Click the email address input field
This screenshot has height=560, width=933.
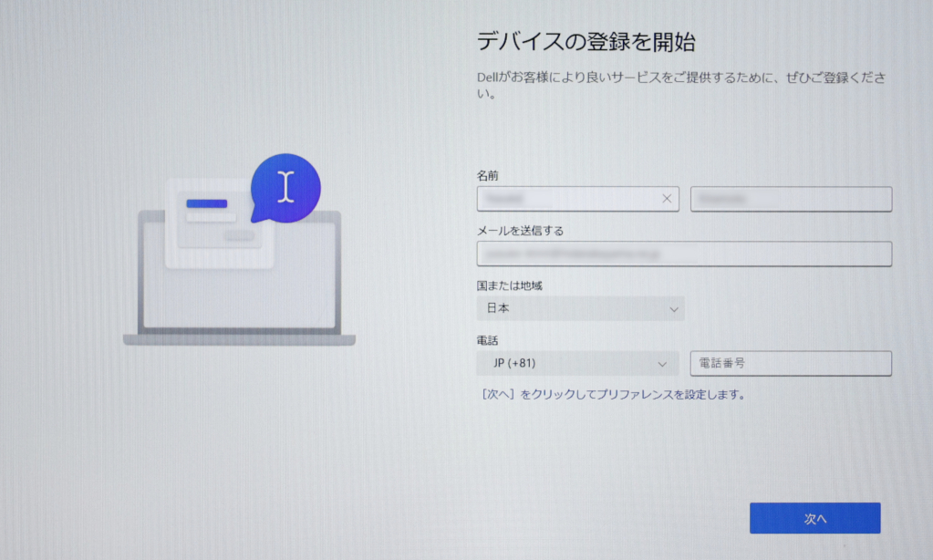pos(683,254)
